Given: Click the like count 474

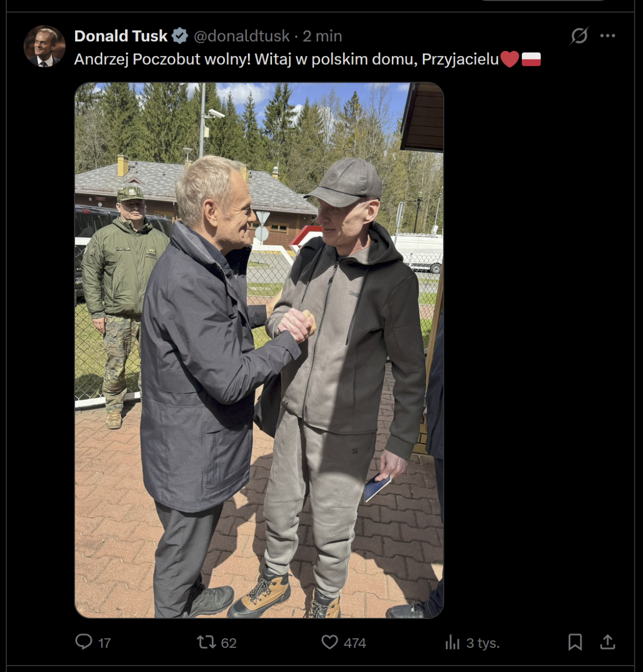Looking at the screenshot, I should (355, 643).
